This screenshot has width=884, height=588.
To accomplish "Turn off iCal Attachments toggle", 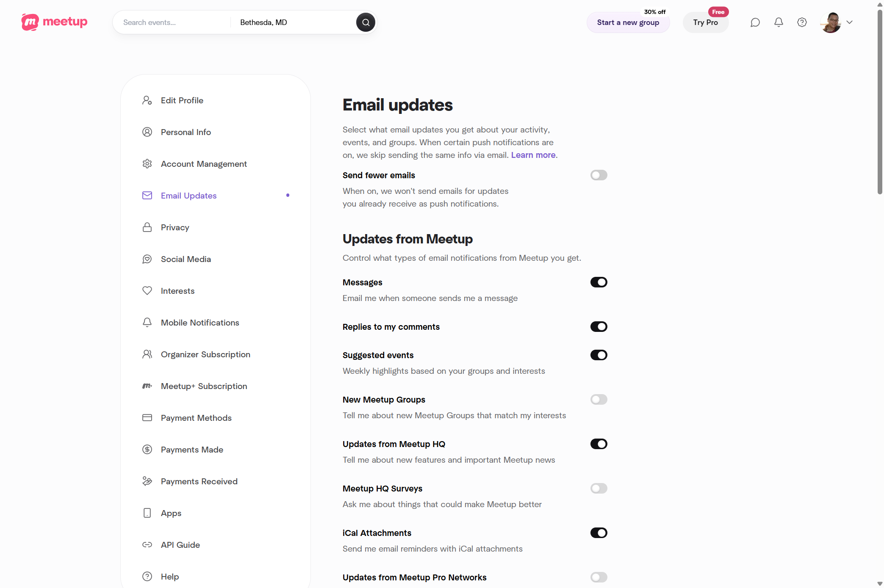I will point(599,533).
